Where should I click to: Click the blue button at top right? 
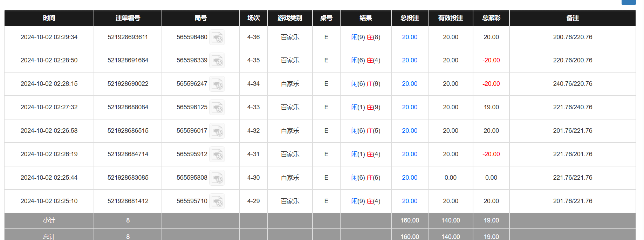pyautogui.click(x=628, y=2)
